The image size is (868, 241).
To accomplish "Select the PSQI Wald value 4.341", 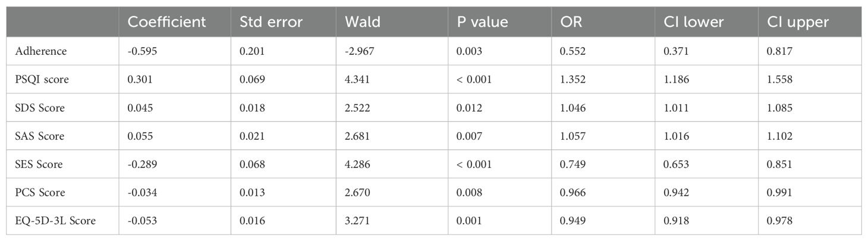I will (x=357, y=79).
